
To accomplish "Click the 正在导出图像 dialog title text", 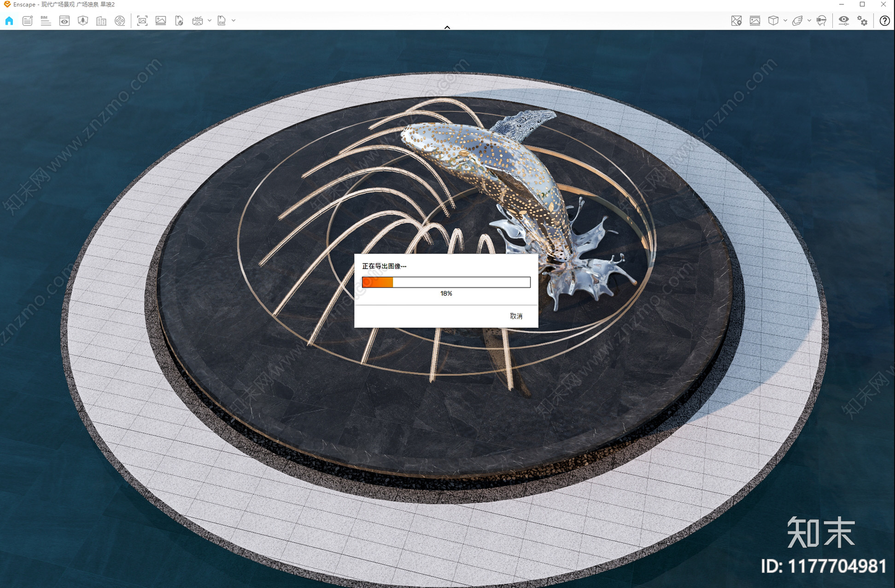I will (x=384, y=266).
